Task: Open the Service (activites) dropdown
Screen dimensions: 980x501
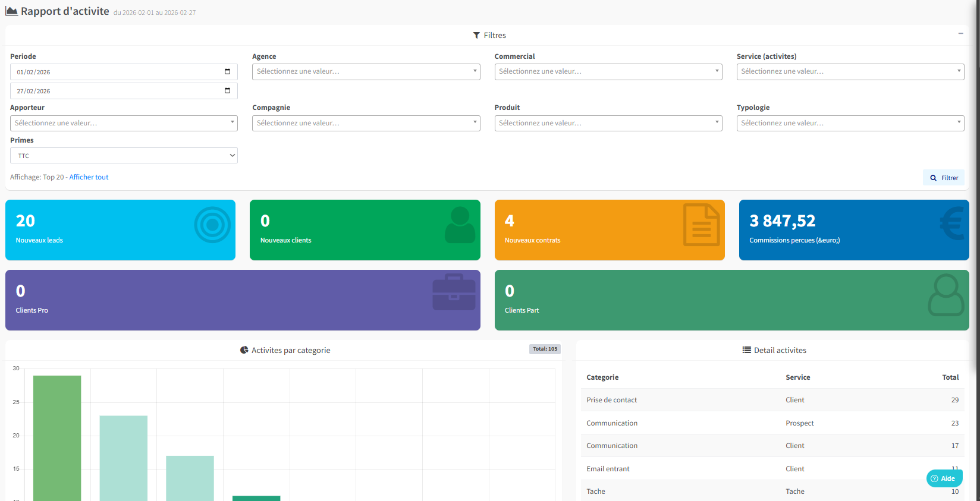Action: click(x=850, y=72)
